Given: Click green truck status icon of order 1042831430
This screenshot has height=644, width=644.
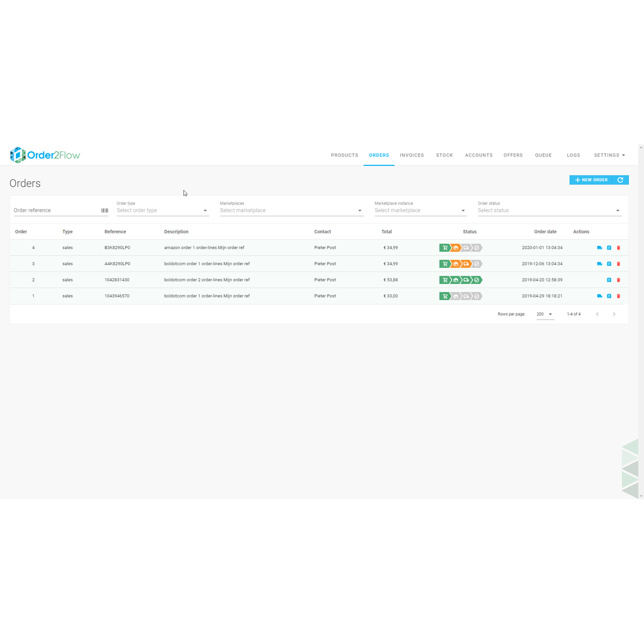Looking at the screenshot, I should (466, 280).
